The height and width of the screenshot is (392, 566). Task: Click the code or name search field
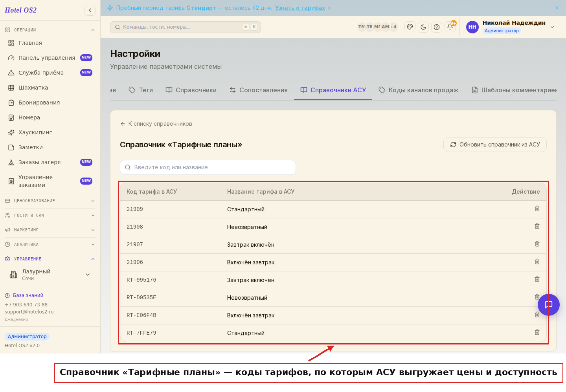coord(208,167)
